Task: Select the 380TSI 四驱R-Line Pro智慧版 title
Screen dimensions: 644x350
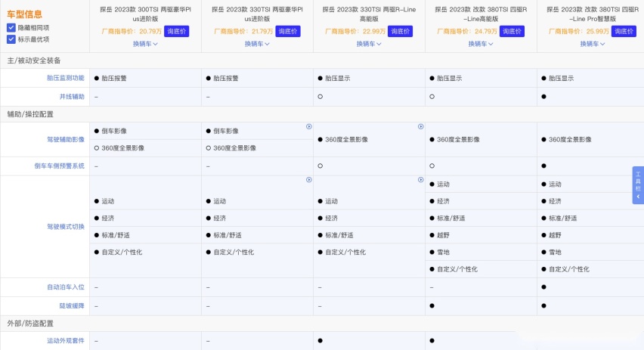Action: (593, 14)
